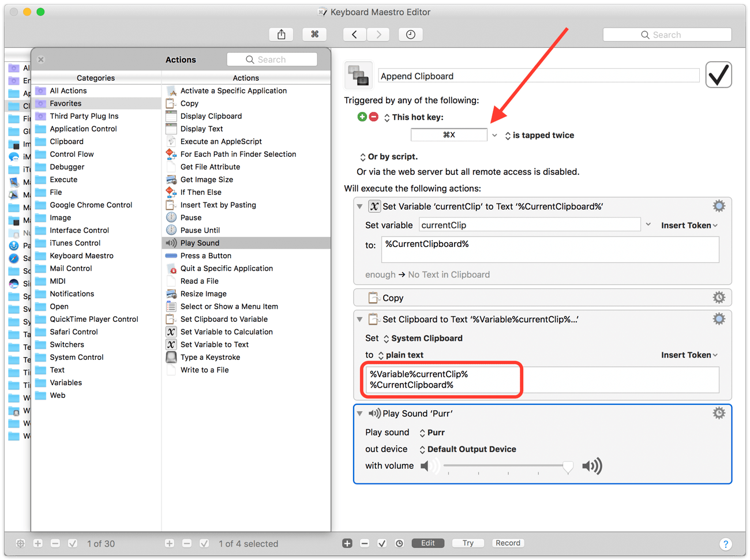Click the Record button
Viewport: 750px width, 560px height.
508,543
